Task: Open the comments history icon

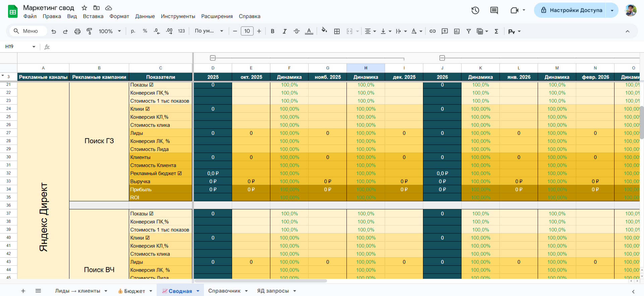Action: 494,10
